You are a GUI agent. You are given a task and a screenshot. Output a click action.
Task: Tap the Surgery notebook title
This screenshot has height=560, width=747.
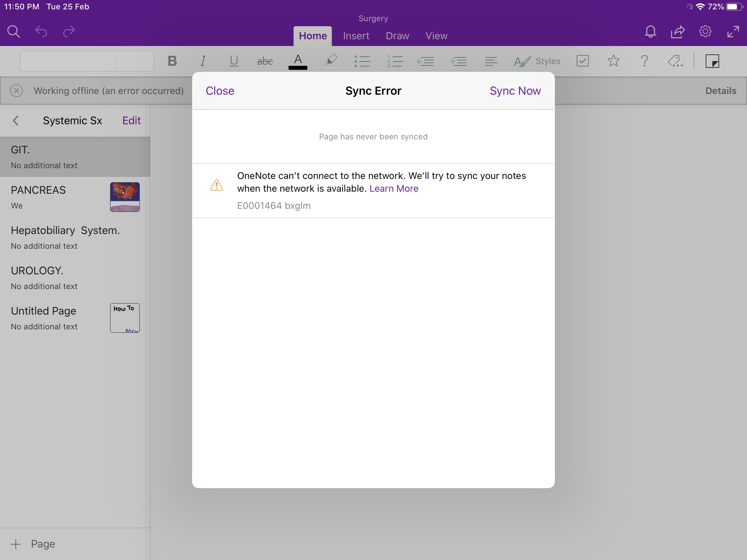click(373, 18)
